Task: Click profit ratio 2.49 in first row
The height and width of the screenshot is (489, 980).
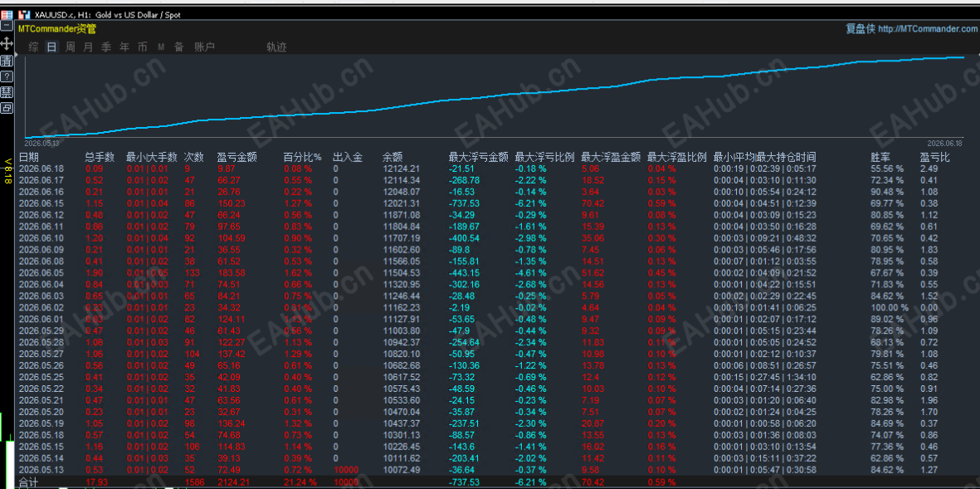Action: [x=929, y=169]
